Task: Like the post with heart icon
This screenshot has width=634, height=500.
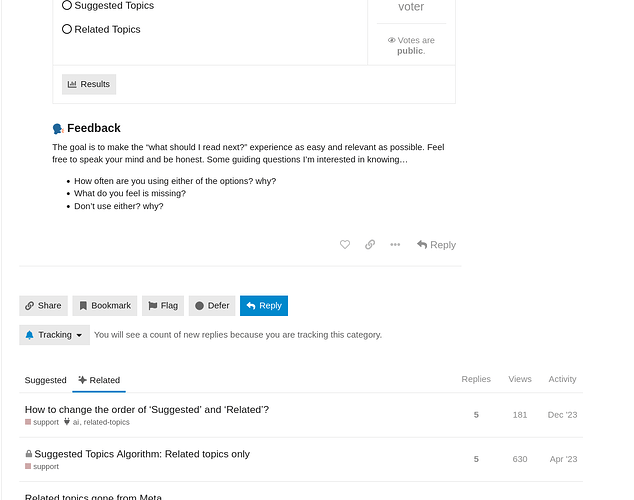Action: click(x=345, y=245)
